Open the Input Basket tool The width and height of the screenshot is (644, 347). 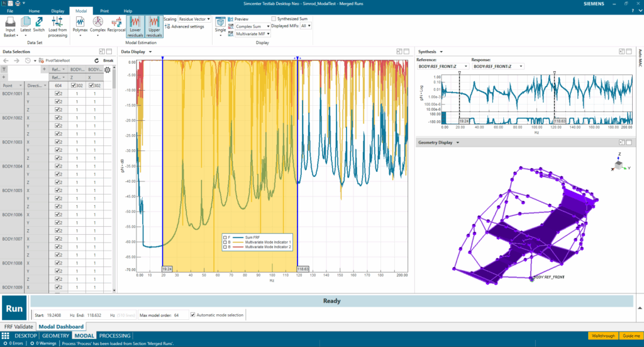coord(10,27)
